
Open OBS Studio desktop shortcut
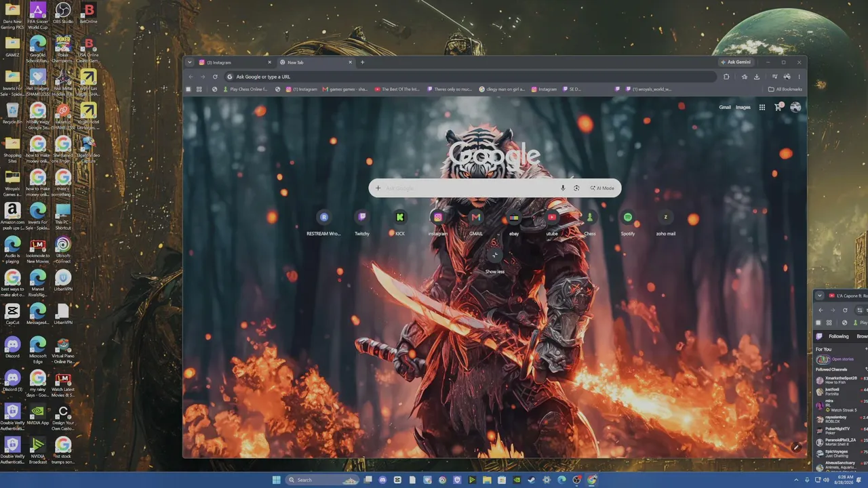63,13
